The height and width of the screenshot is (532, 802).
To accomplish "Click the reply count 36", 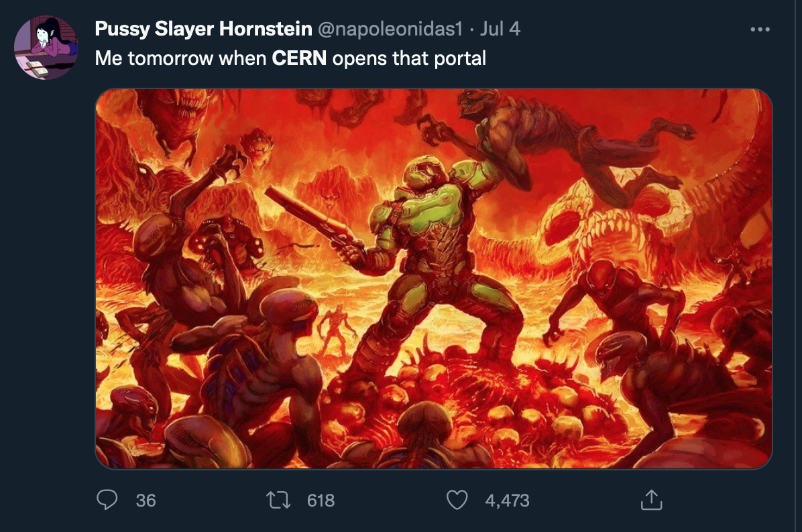I will point(146,500).
